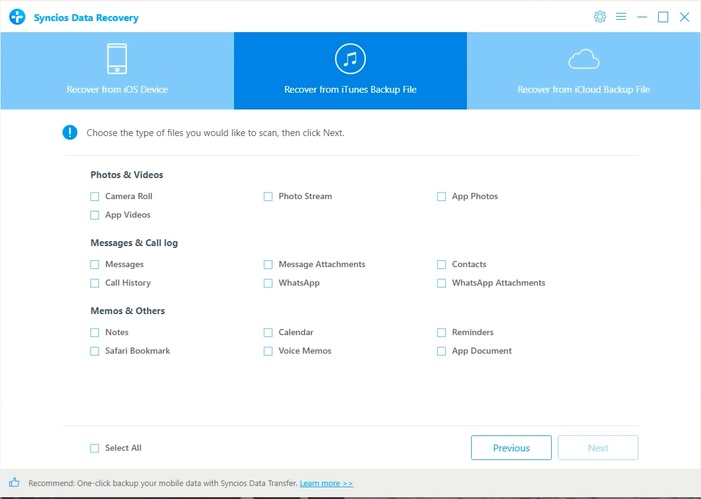Close the Syncios Data Recovery window

[x=684, y=17]
